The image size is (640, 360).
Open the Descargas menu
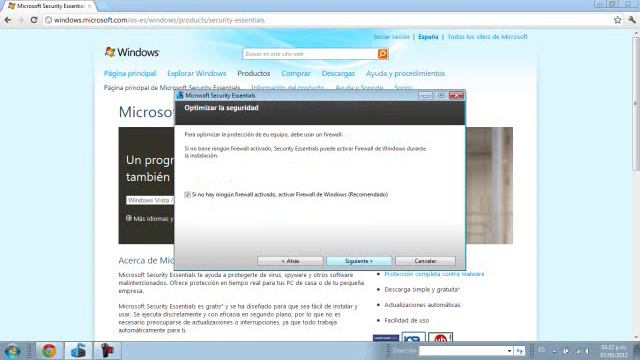coord(338,73)
